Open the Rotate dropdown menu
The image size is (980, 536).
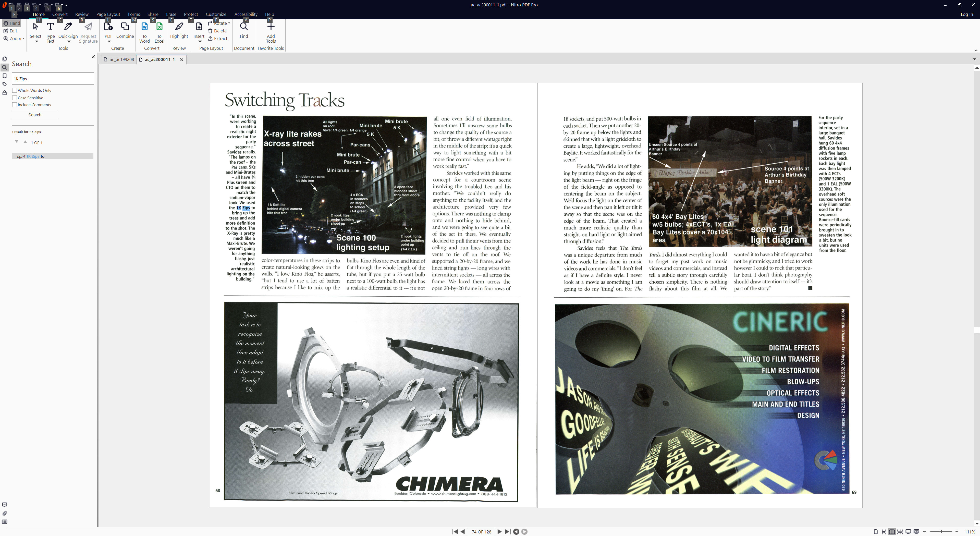[229, 23]
